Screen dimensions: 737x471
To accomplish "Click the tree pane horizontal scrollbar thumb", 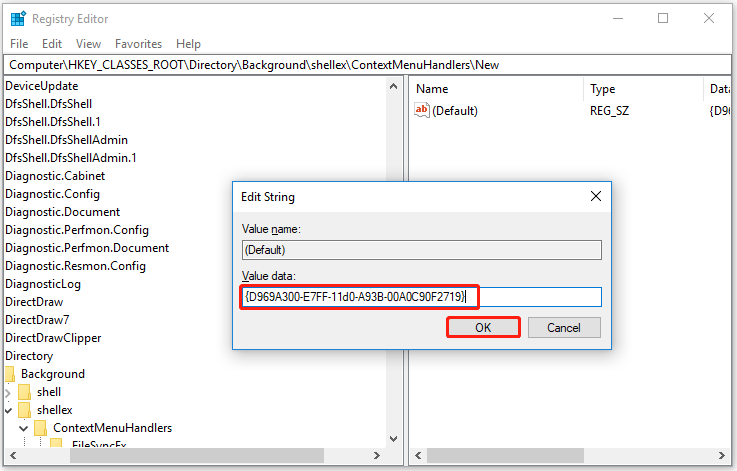I will tap(197, 455).
